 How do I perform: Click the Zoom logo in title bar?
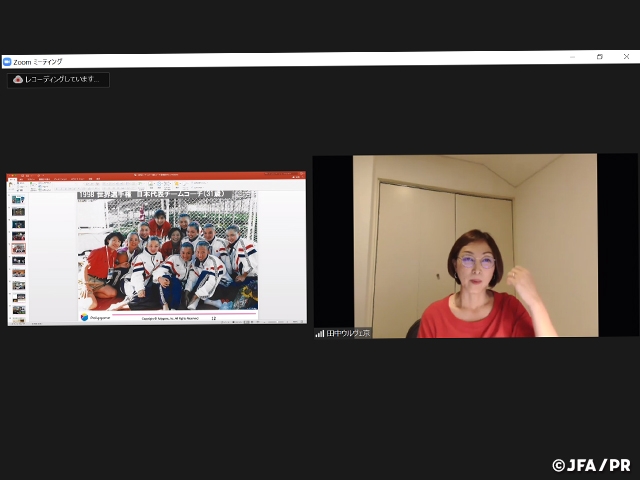tap(7, 61)
